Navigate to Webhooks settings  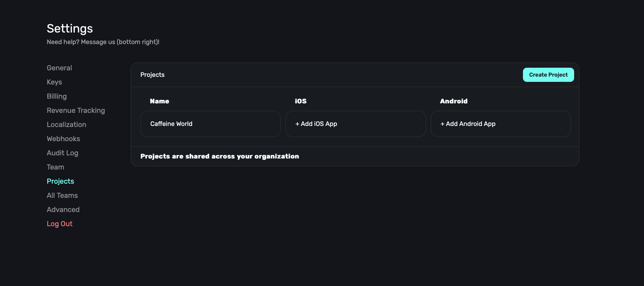click(63, 139)
